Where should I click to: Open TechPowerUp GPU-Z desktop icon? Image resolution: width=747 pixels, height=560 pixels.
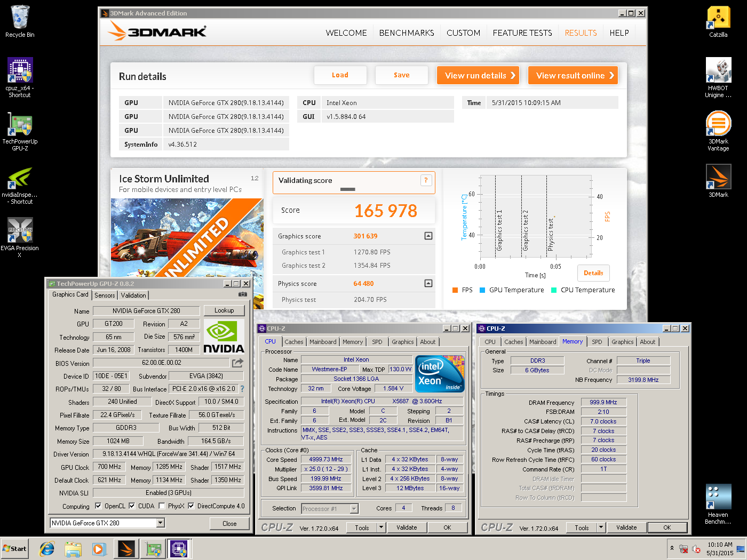20,131
